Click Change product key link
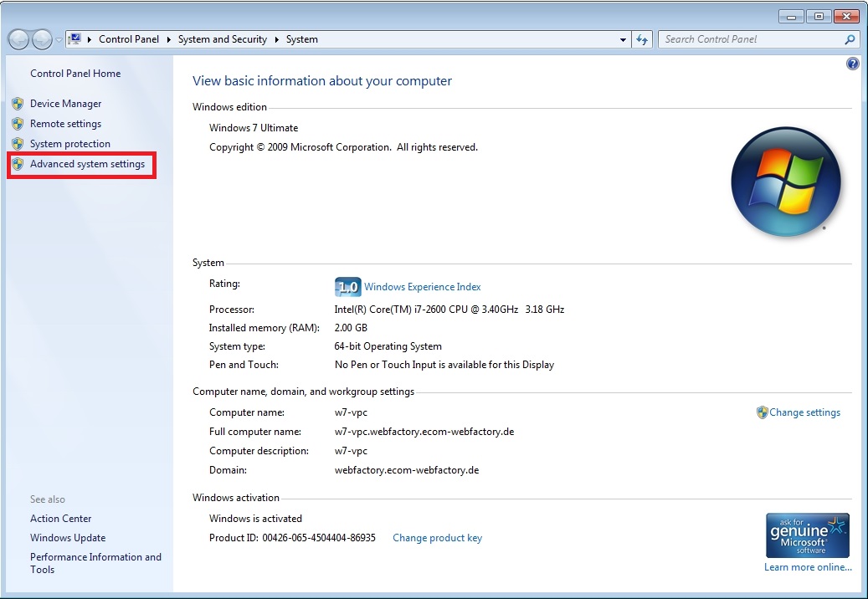Viewport: 868px width, 599px height. (437, 538)
